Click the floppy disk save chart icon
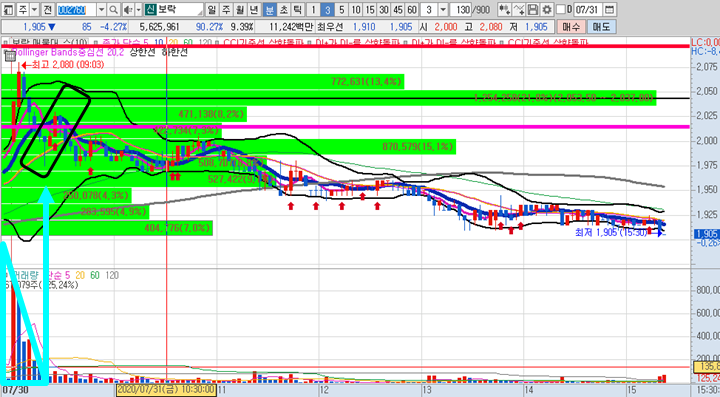720x397 pixels. (x=533, y=9)
